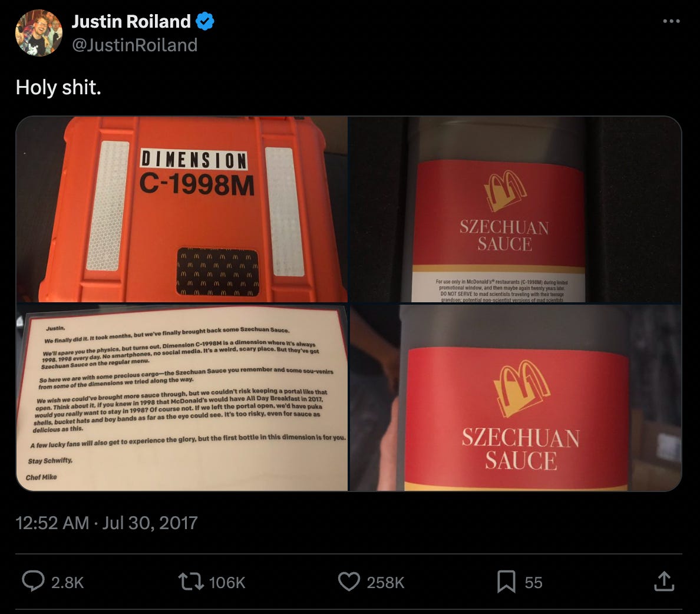This screenshot has height=614, width=700.
Task: Like the tweet with heart icon
Action: point(349,582)
